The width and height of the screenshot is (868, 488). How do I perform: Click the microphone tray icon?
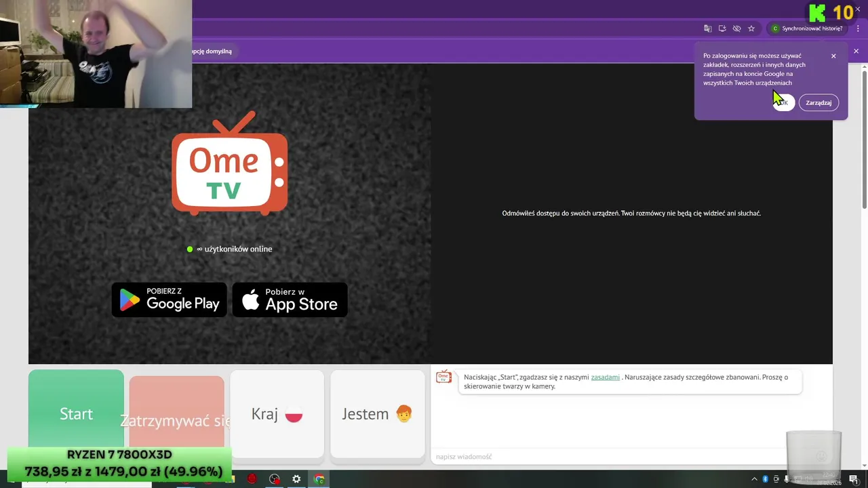point(787,479)
